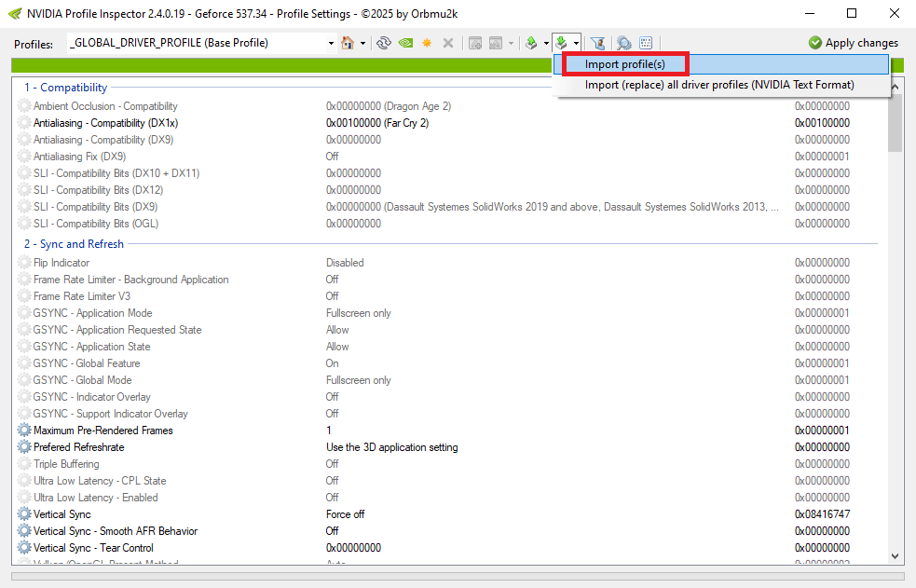Click gear icon for Ambient Occlusion - Compatibility

[x=24, y=106]
